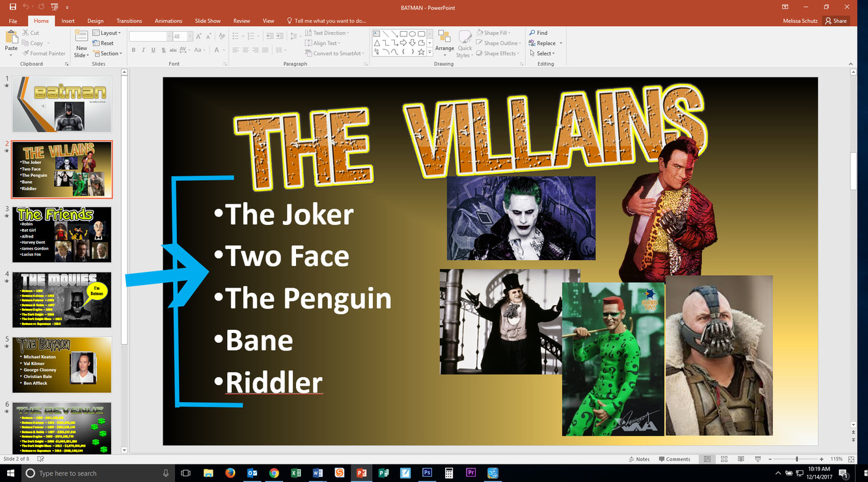
Task: Click the Font Color button
Action: click(x=216, y=50)
